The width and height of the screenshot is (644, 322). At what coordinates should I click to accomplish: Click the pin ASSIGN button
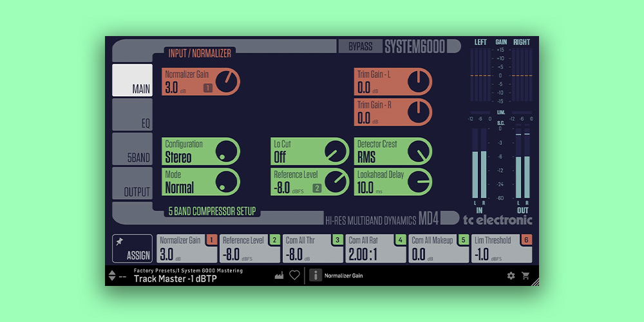(x=132, y=249)
